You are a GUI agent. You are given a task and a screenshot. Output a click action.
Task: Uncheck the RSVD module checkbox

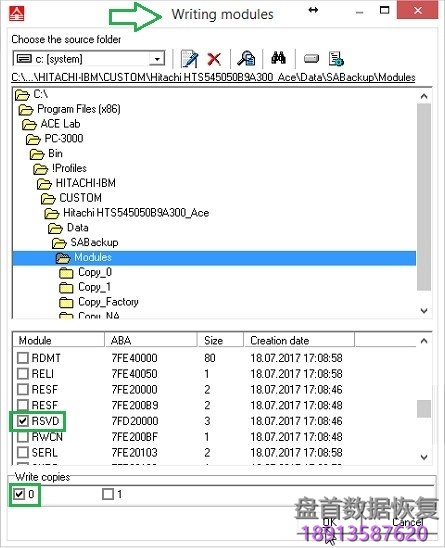(x=23, y=421)
